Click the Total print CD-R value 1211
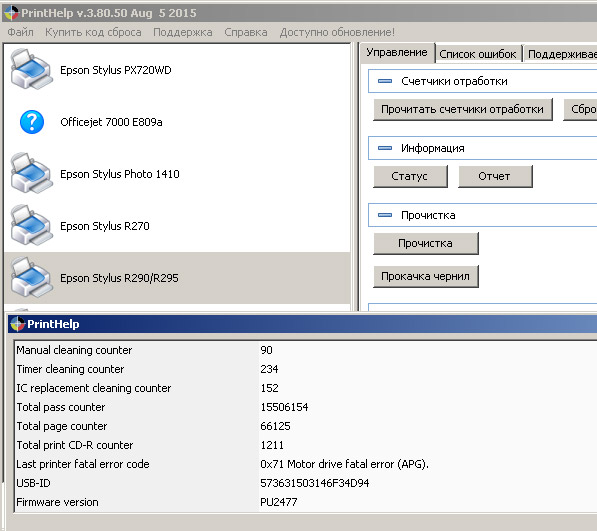 pos(272,445)
